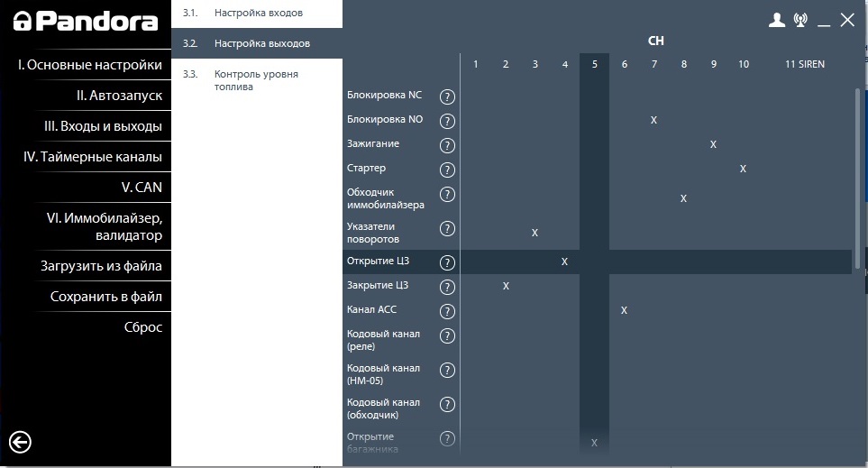Screen dimensions: 868x468
Task: Open 3.1 Настройка входов submenu
Action: 257,14
